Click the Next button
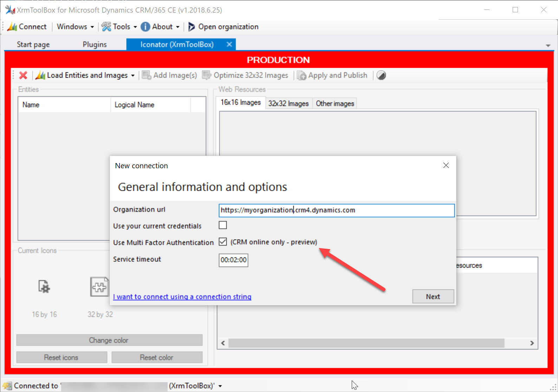Screen dimensions: 558x392 433,296
